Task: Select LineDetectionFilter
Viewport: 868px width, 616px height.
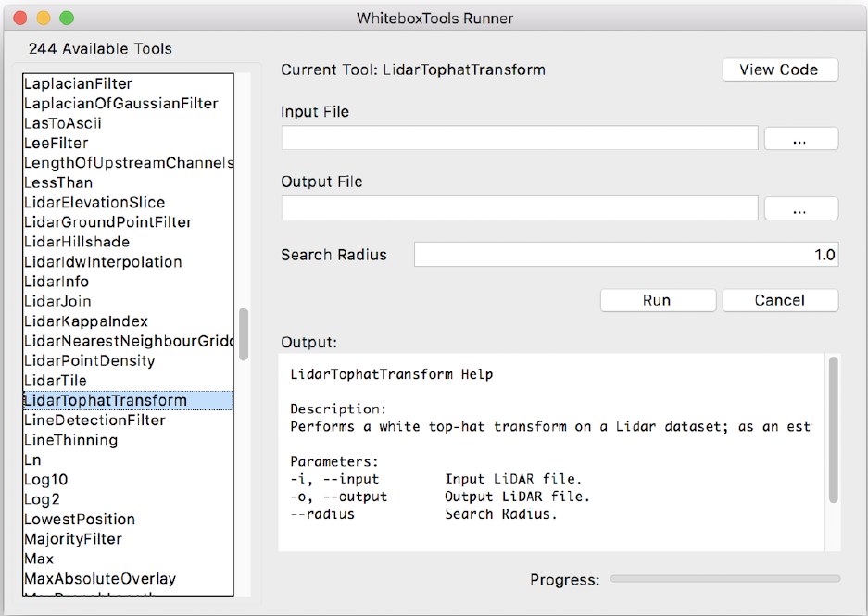Action: coord(128,421)
